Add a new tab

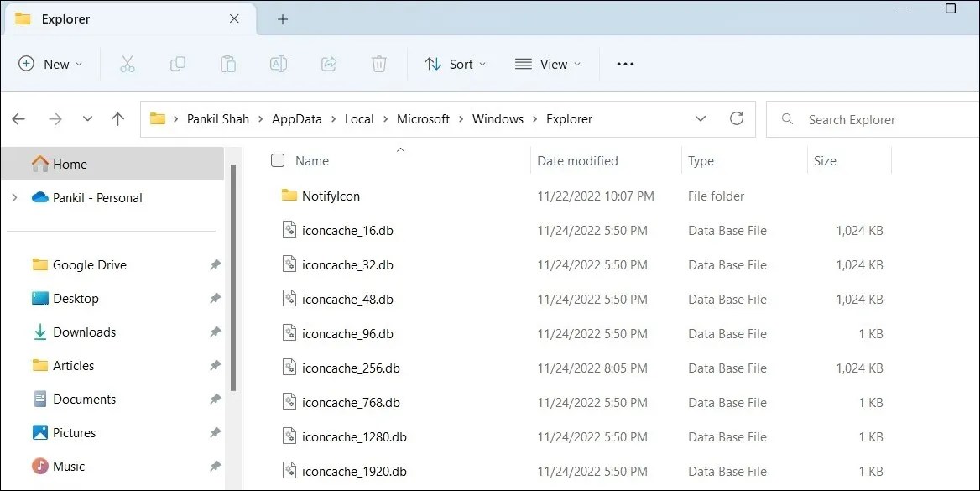pyautogui.click(x=283, y=19)
